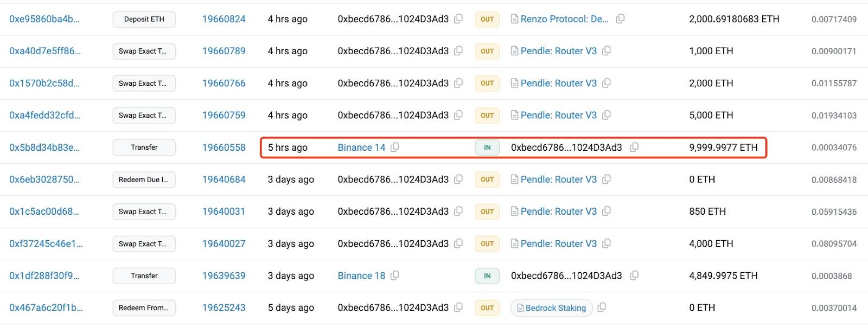Image resolution: width=868 pixels, height=327 pixels.
Task: Open the Binance 14 address page
Action: [361, 148]
